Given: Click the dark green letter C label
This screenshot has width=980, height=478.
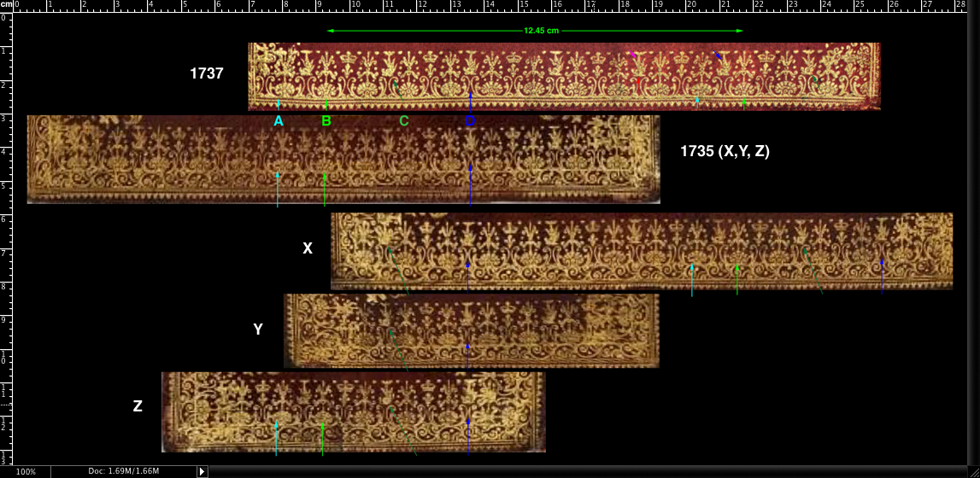Looking at the screenshot, I should (x=404, y=122).
